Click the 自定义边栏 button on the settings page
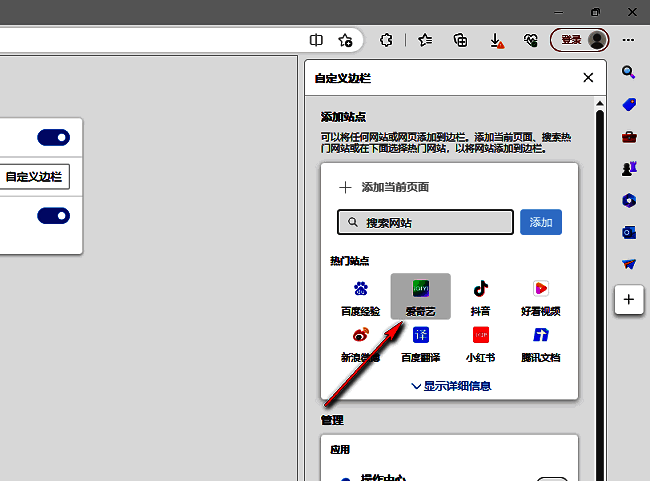 (34, 177)
